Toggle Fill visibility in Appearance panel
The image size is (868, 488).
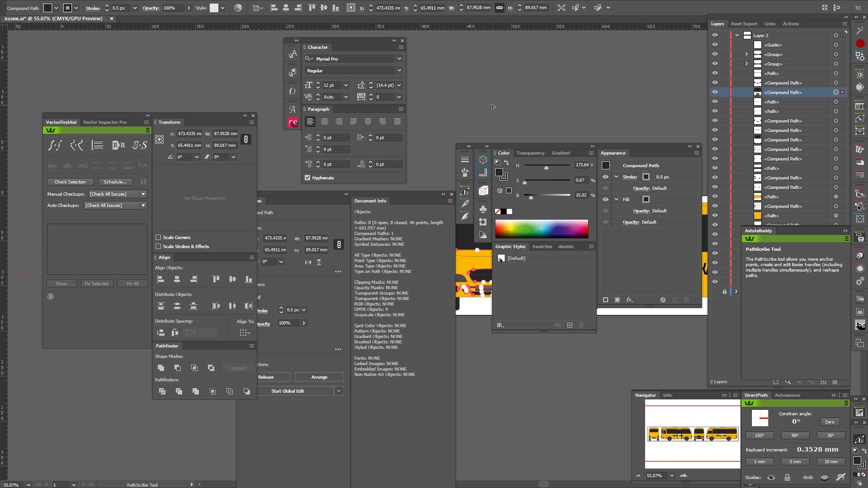[x=605, y=199]
